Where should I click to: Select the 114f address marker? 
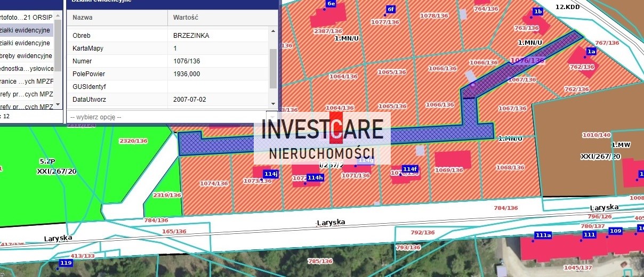tap(410, 169)
